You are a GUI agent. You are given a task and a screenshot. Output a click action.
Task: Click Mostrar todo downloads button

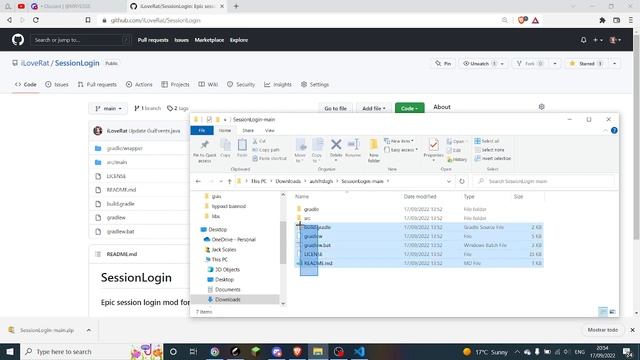point(602,330)
